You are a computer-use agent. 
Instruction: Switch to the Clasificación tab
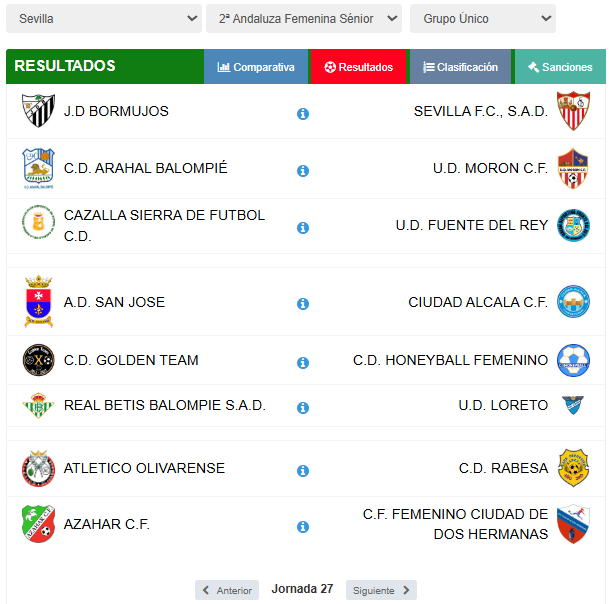(460, 67)
